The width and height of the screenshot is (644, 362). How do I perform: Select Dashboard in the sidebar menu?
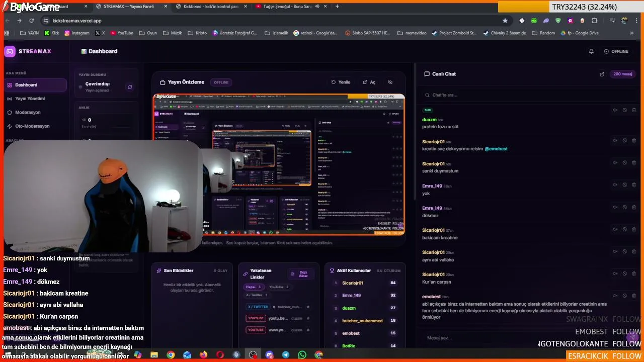(x=36, y=85)
